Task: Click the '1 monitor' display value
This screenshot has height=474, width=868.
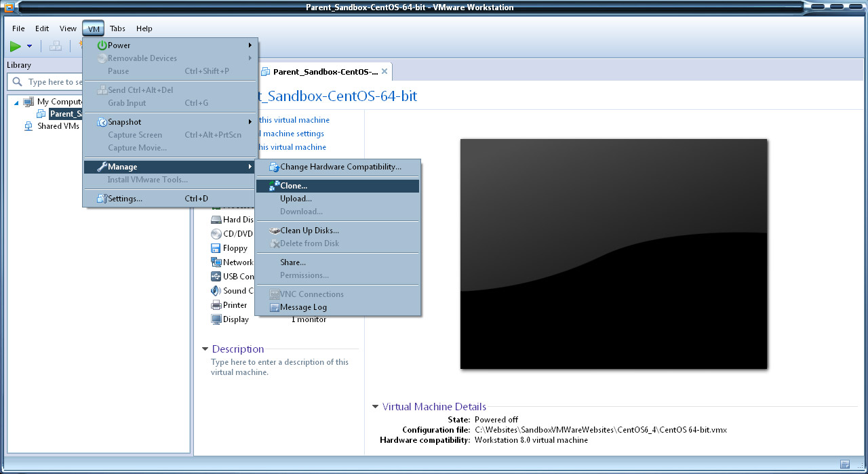Action: point(309,319)
